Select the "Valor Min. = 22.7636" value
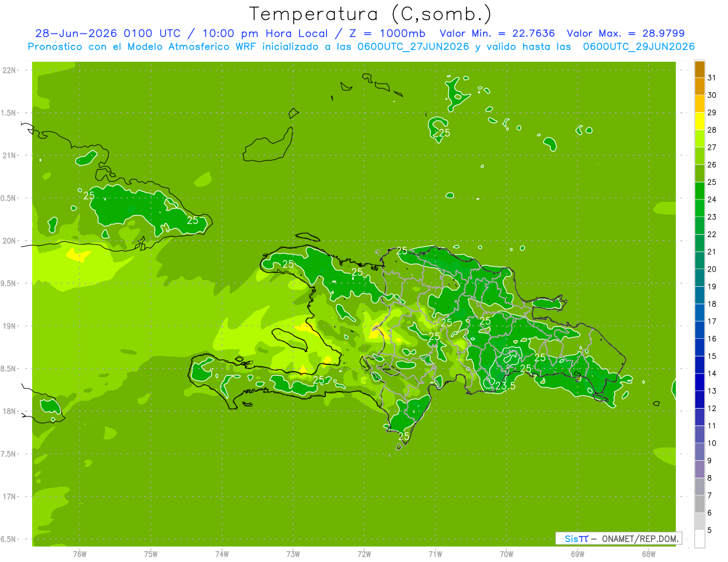Image resolution: width=728 pixels, height=562 pixels. point(497,33)
